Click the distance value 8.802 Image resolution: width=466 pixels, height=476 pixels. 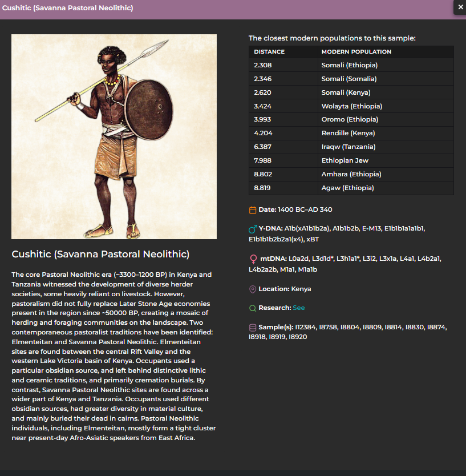tap(263, 174)
